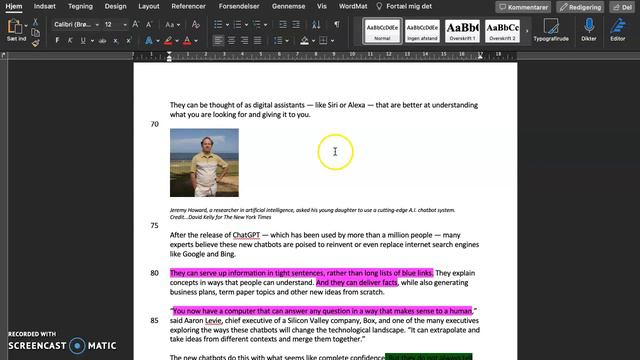
Task: Toggle italic (K) formatting
Action: (70, 40)
